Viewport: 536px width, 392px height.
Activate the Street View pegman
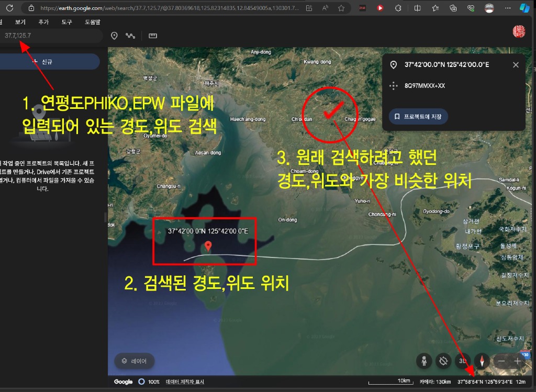pyautogui.click(x=424, y=361)
